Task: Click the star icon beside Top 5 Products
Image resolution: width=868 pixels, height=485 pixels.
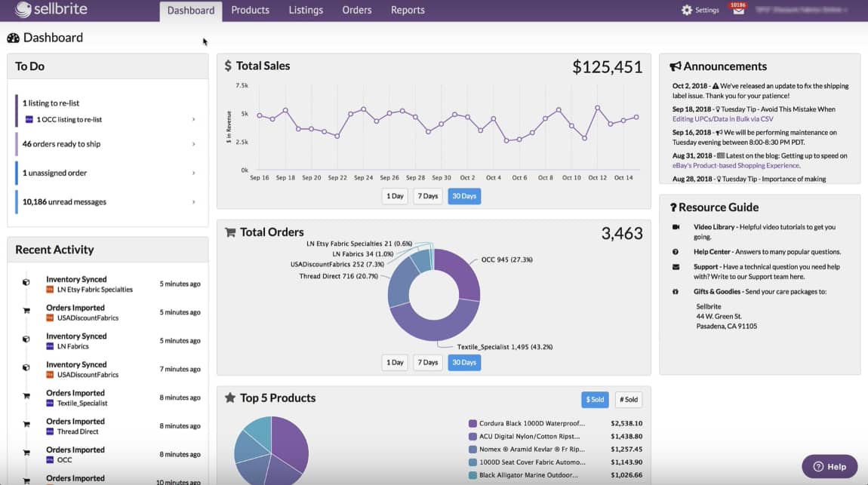Action: coord(230,398)
